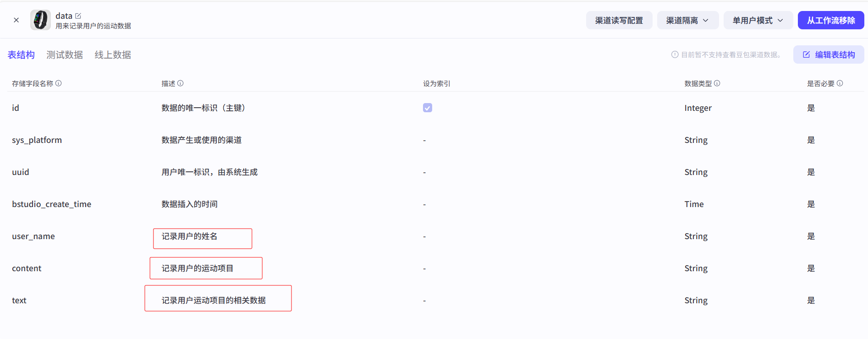Expand the 单用户模式 dropdown

pos(758,20)
